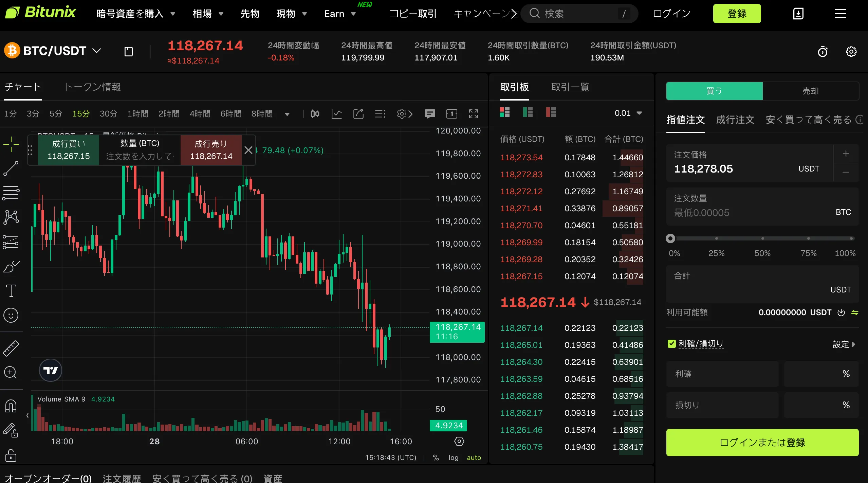Screen dimensions: 868x483
Task: Toggle log scale on chart
Action: [x=454, y=458]
